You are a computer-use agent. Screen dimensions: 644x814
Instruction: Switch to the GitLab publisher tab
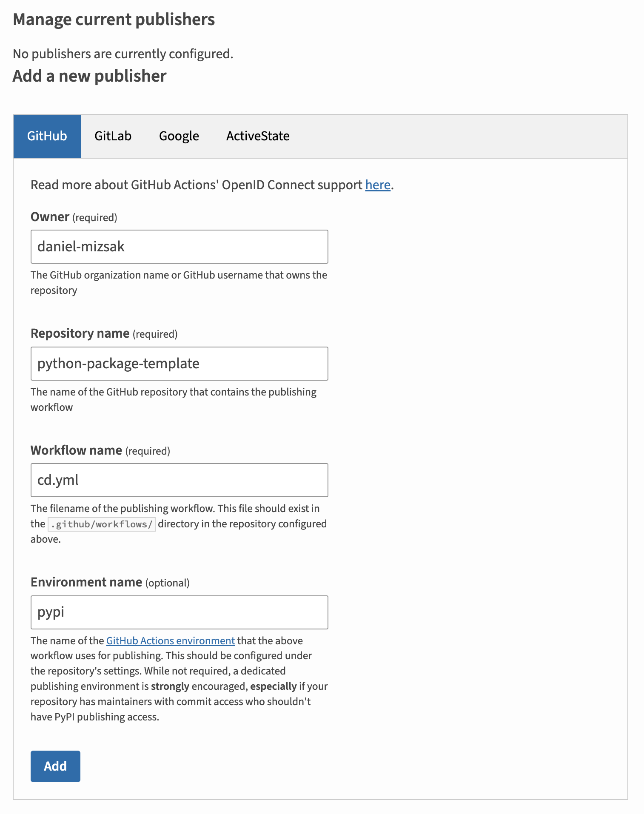[113, 136]
